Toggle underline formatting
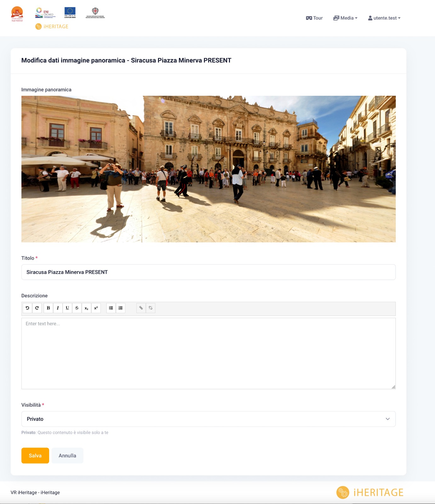This screenshot has width=435, height=504. (x=67, y=308)
